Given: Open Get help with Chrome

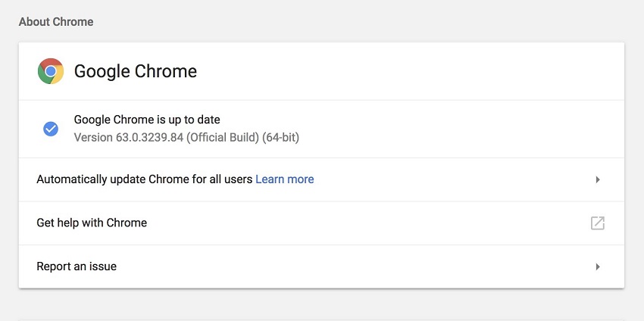Looking at the screenshot, I should pos(92,223).
